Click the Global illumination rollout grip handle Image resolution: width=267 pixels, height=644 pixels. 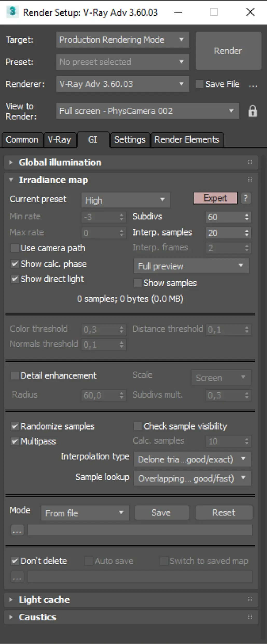tap(250, 162)
